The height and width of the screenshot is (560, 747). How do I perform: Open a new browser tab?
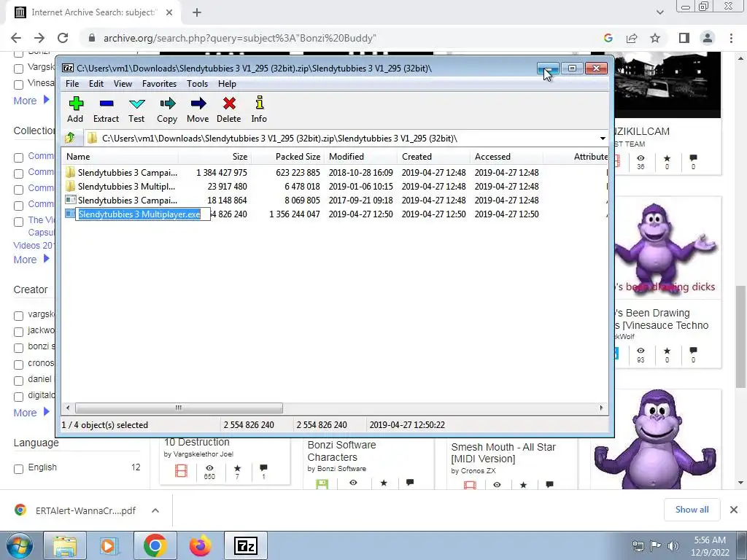pos(197,12)
